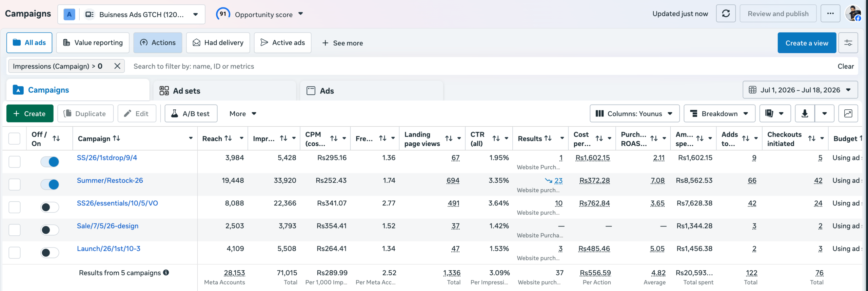Enable the Launch/26/1st/10-3 campaign toggle
The image size is (868, 291).
tap(50, 253)
